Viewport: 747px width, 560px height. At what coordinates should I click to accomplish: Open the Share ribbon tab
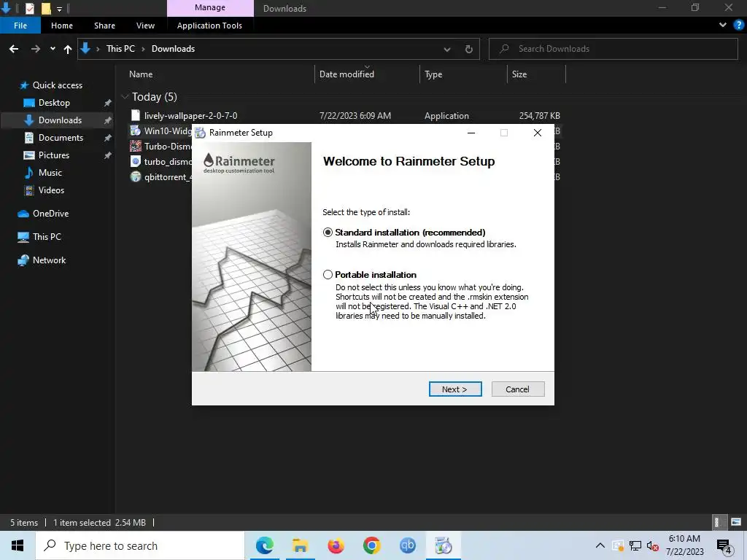coord(104,26)
